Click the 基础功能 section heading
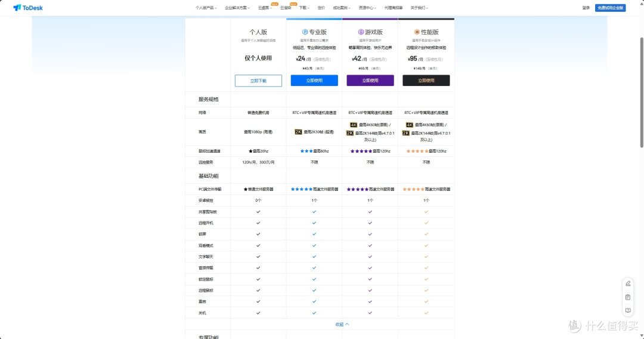 point(208,176)
